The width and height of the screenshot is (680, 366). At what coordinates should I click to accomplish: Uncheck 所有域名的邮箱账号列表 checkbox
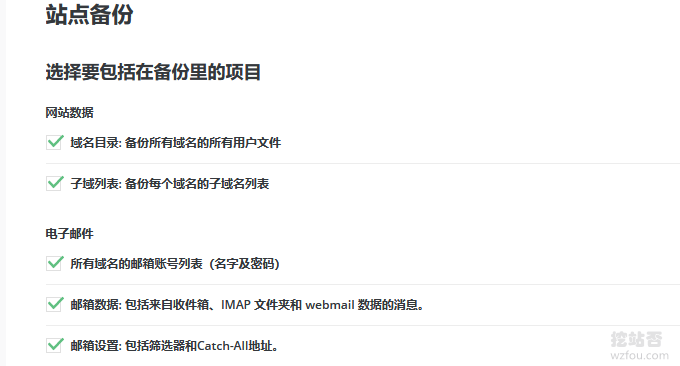(54, 264)
